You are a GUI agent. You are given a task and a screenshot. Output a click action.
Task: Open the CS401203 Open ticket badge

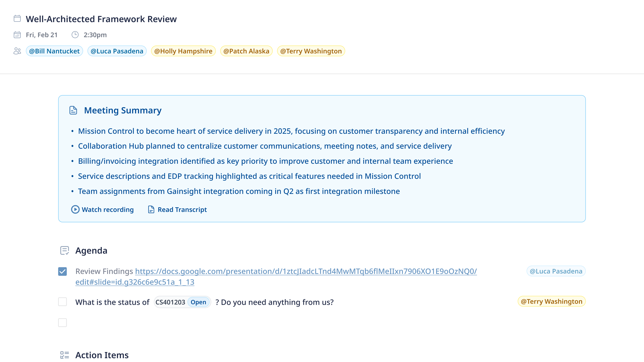click(x=182, y=302)
